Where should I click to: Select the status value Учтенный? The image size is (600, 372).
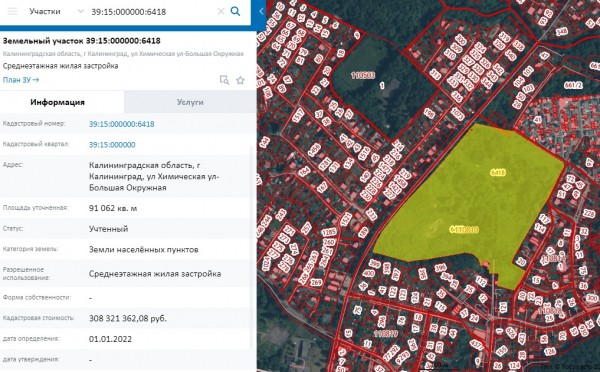pyautogui.click(x=109, y=229)
